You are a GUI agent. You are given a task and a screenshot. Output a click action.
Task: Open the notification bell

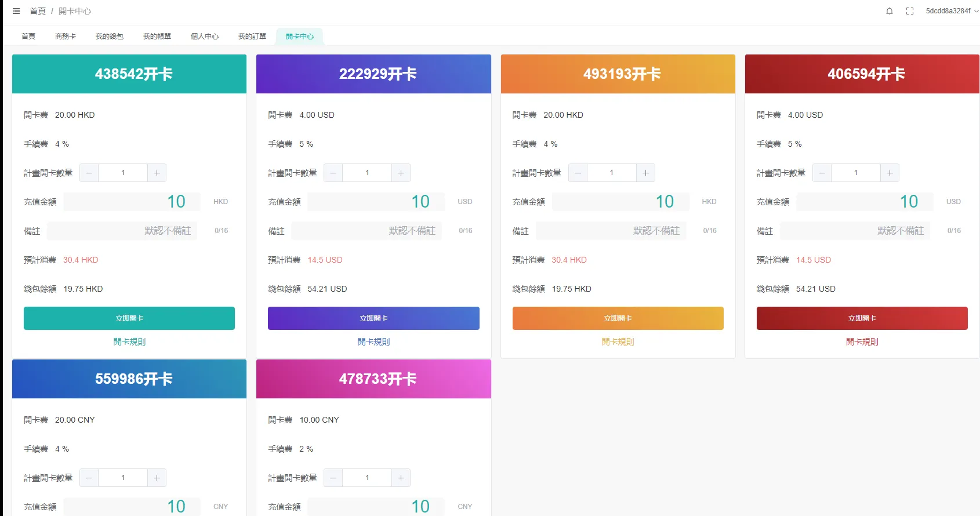[889, 11]
